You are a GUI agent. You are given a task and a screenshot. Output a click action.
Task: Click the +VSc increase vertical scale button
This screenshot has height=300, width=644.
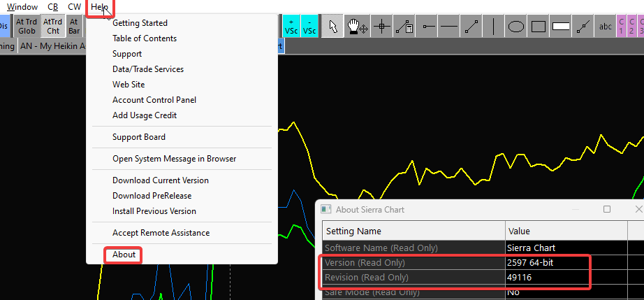pos(291,27)
